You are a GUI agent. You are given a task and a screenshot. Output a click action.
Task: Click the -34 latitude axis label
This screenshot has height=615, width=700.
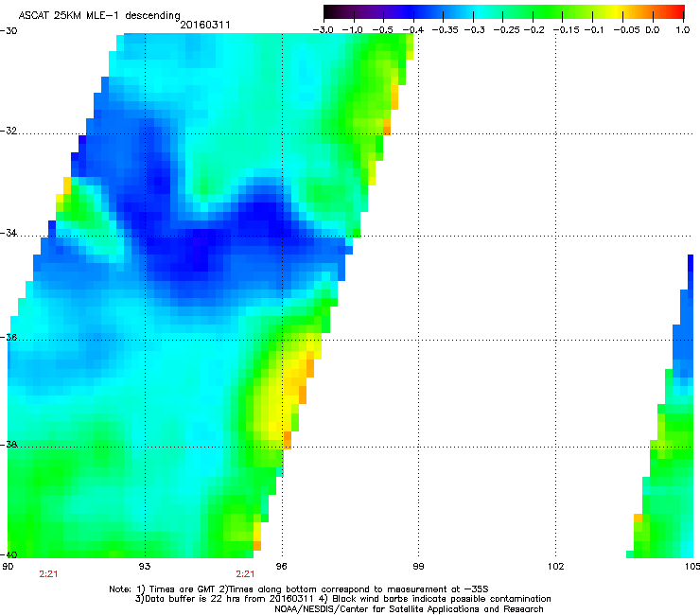pos(9,233)
